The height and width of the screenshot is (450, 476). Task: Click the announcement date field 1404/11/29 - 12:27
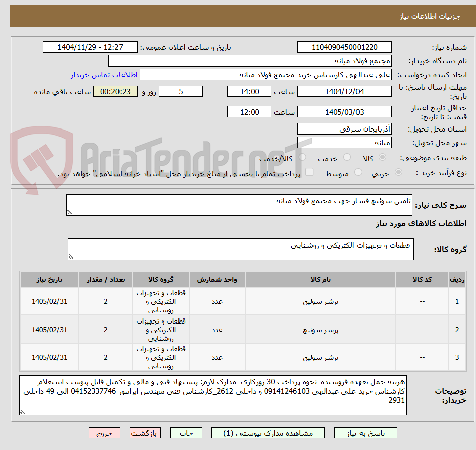[90, 47]
